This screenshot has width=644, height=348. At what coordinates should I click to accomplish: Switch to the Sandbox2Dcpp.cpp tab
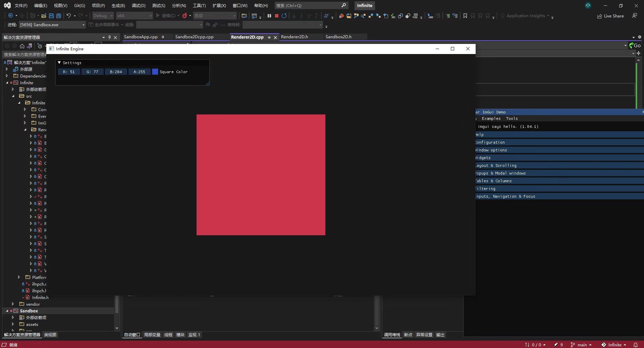(x=195, y=37)
